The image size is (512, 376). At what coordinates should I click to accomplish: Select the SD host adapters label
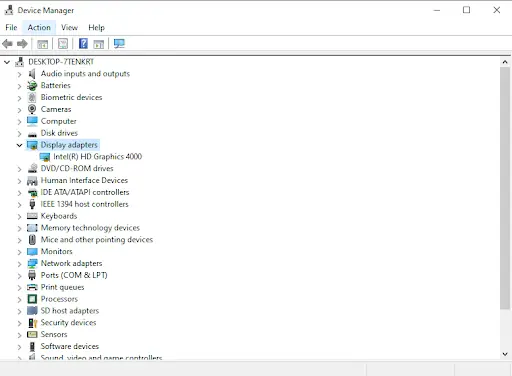[x=70, y=311]
